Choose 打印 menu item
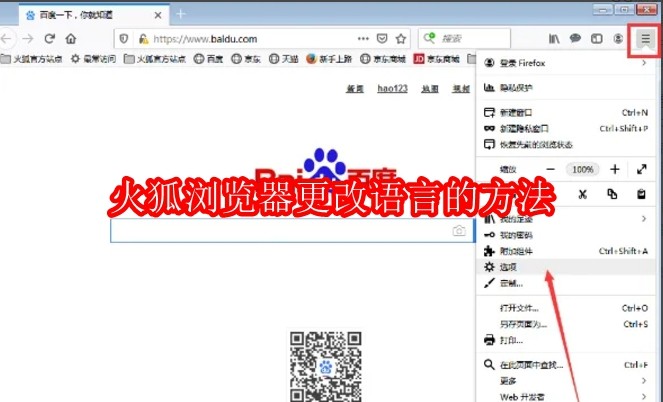The width and height of the screenshot is (663, 402). (566, 340)
